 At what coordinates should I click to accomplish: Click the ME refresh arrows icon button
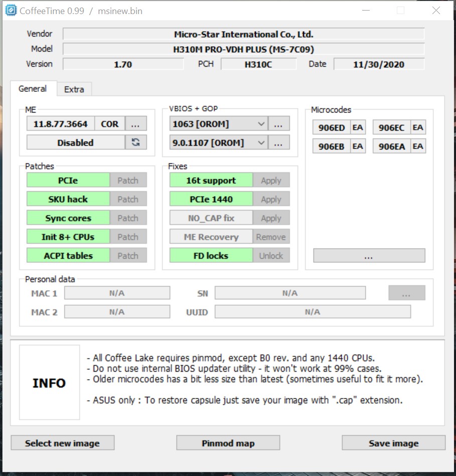pos(135,143)
